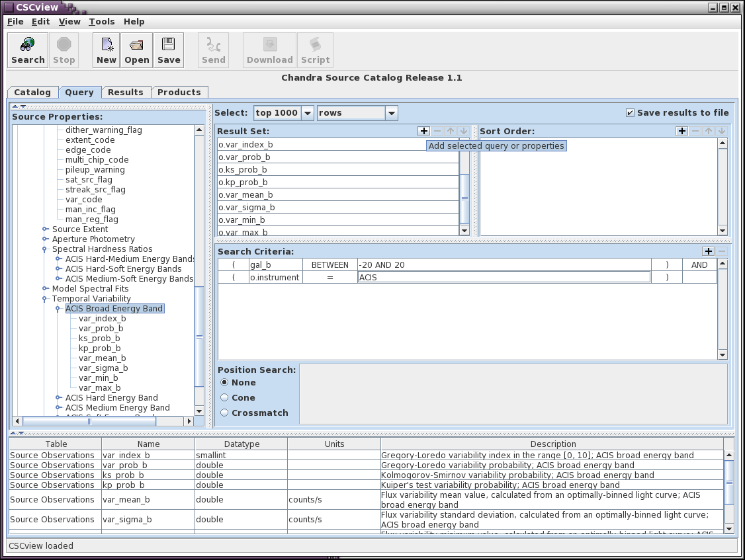The width and height of the screenshot is (745, 560).
Task: Expand the ACIS Hard Energy Band node
Action: coord(59,398)
